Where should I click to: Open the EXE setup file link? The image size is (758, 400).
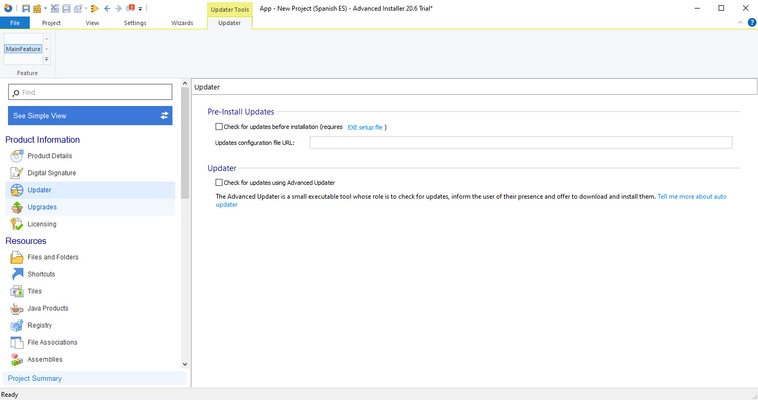tap(365, 127)
